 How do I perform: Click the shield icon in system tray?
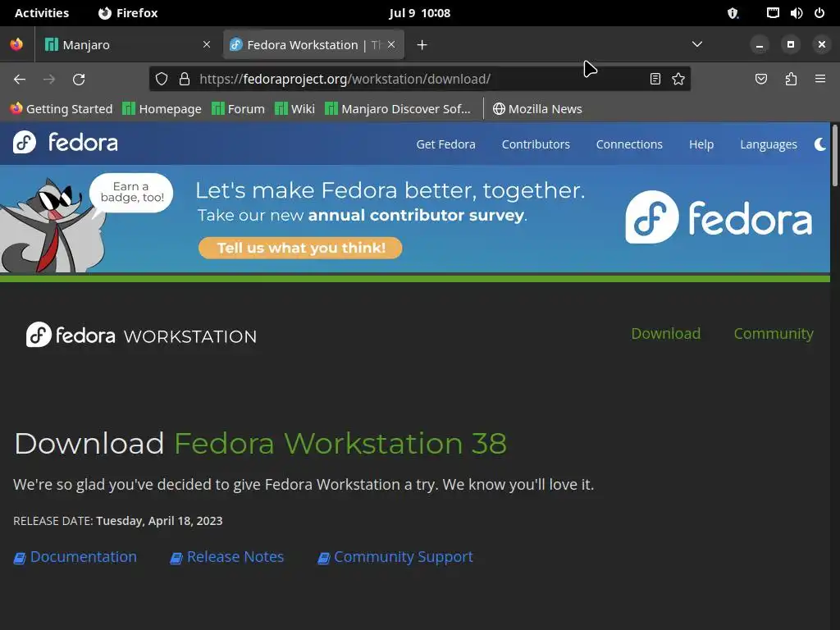point(733,13)
